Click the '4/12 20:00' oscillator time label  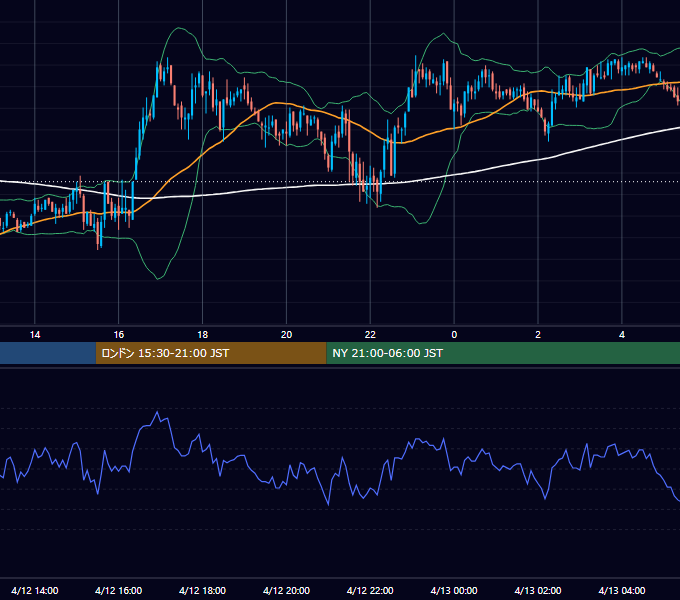tap(286, 590)
